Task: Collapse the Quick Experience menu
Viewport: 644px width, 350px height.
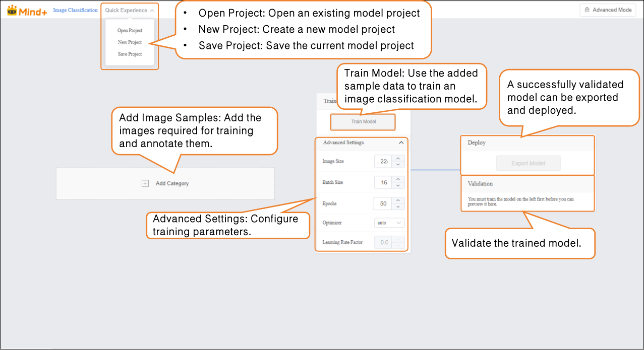Action: 130,10
